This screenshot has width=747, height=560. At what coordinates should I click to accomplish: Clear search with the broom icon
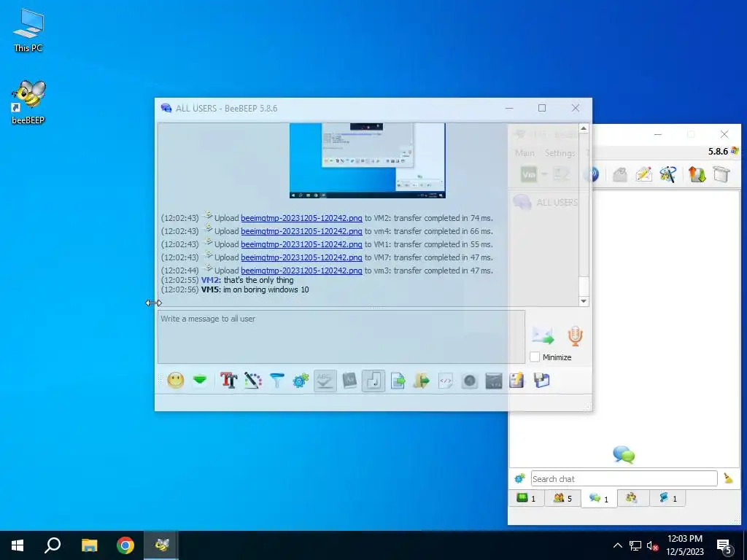click(729, 478)
